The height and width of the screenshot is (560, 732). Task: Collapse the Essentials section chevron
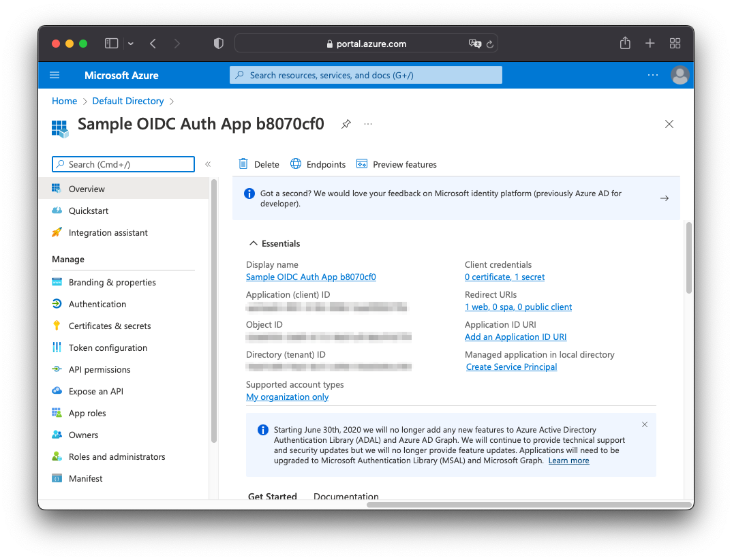point(253,243)
